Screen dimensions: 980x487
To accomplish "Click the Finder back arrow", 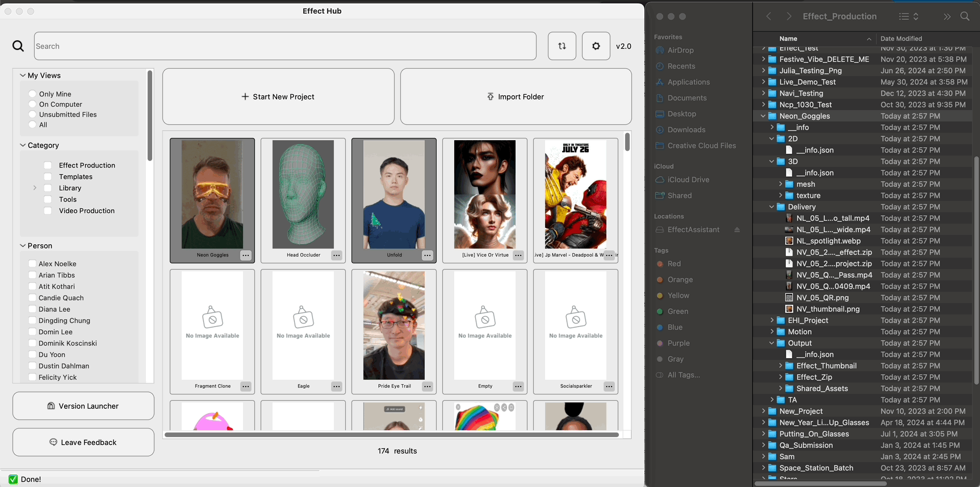I will (769, 16).
